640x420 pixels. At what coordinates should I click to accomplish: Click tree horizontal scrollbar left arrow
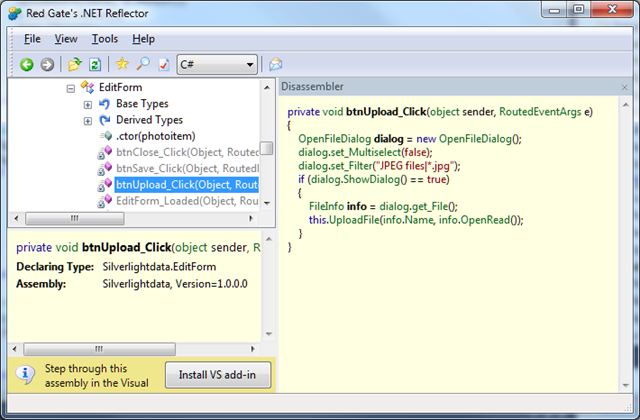pos(16,218)
